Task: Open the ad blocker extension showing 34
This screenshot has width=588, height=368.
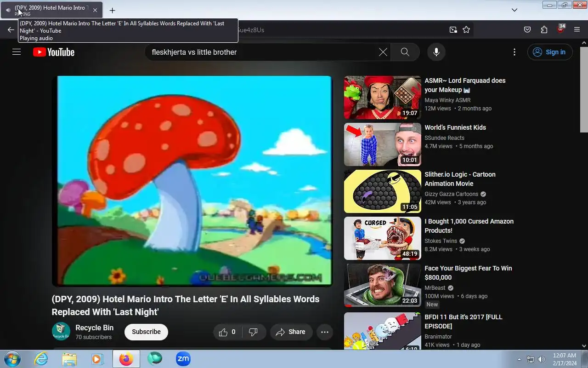Action: (560, 29)
